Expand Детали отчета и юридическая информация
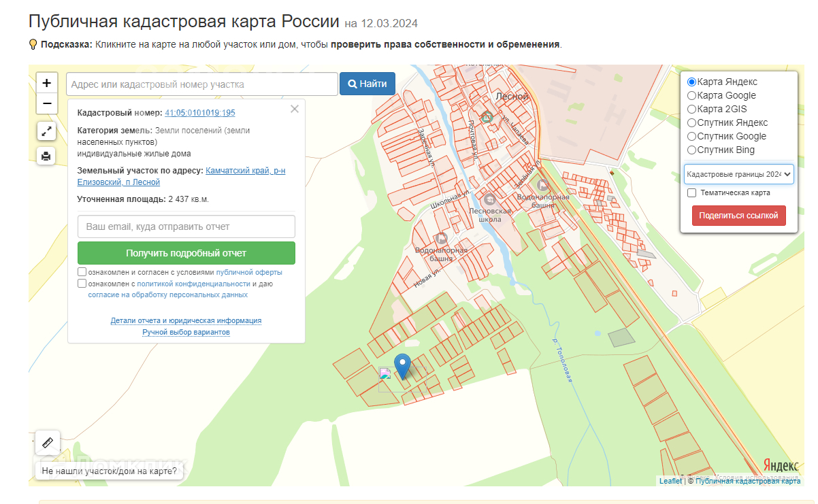This screenshot has width=818, height=504. [186, 320]
